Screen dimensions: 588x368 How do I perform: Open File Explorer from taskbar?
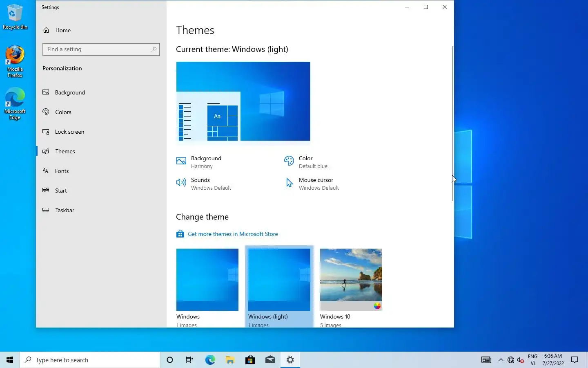click(230, 360)
